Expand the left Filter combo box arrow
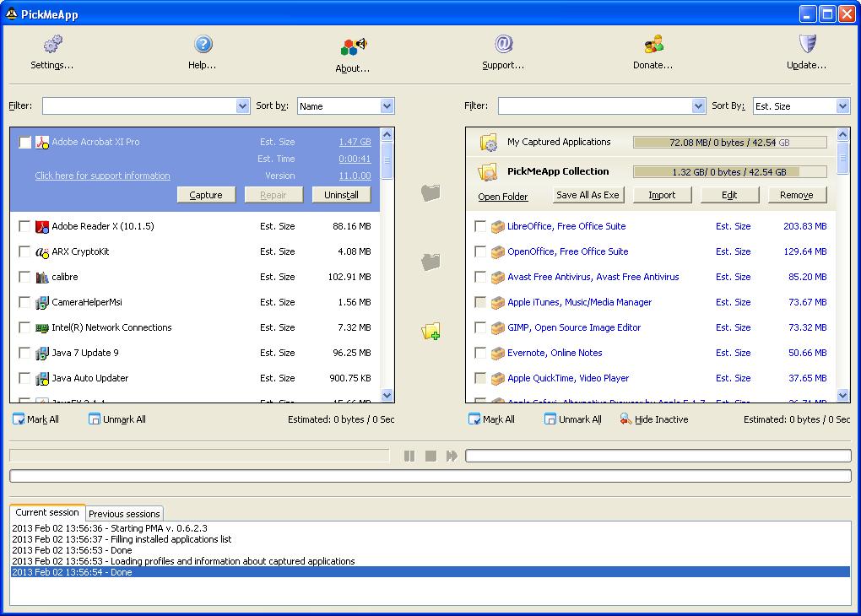 tap(243, 106)
